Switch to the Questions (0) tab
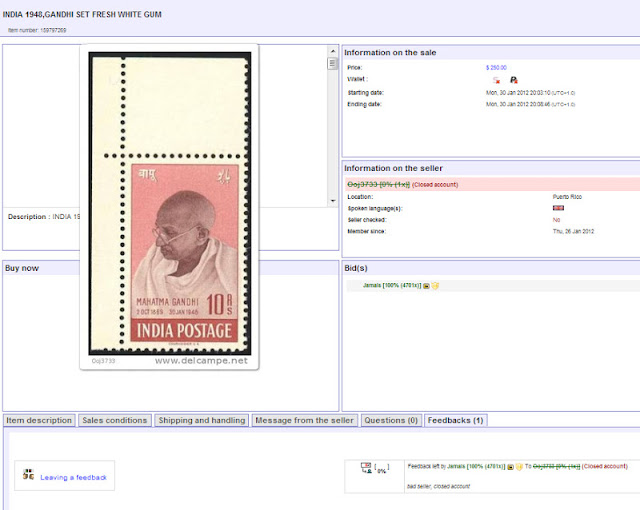The height and width of the screenshot is (510, 640). (x=391, y=420)
